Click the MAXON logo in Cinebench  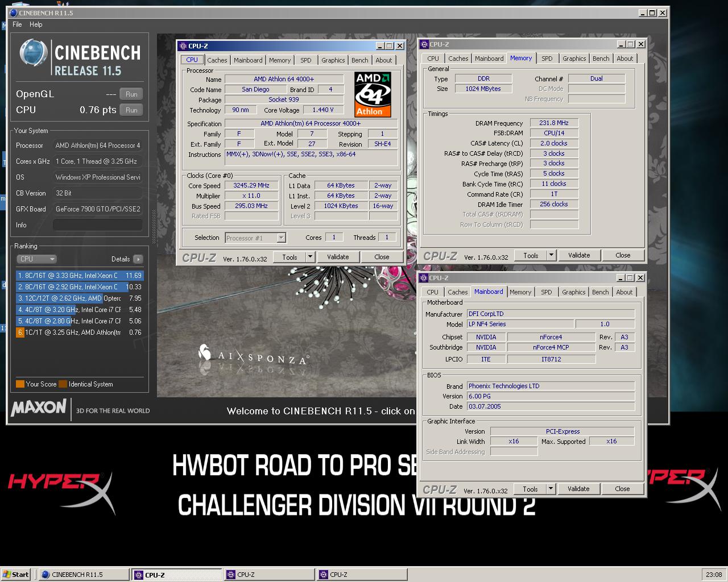coord(39,408)
